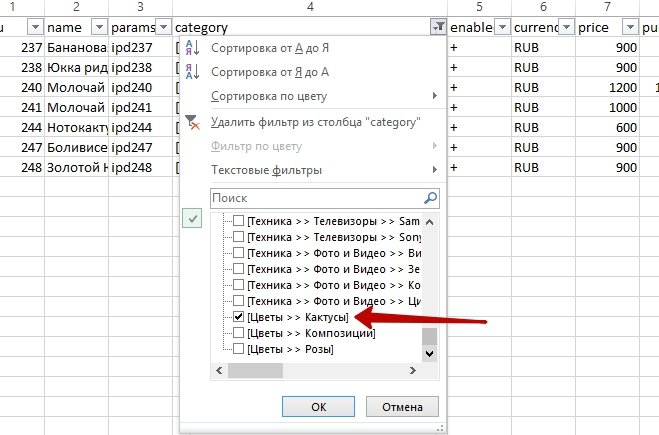Open the price column filter dropdown

click(x=628, y=27)
